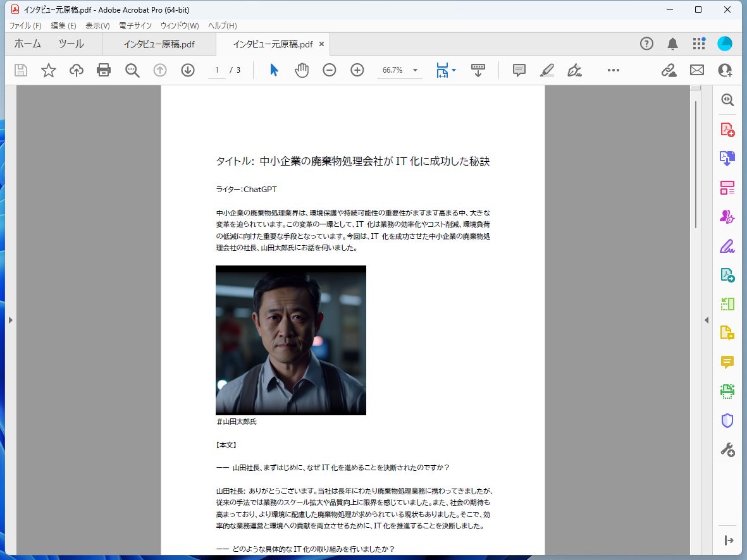Select the Hand tool in the toolbar
The image size is (747, 560).
pos(302,70)
